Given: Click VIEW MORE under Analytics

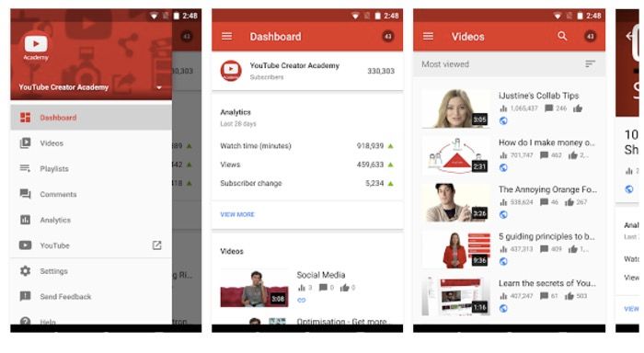Looking at the screenshot, I should coord(237,214).
